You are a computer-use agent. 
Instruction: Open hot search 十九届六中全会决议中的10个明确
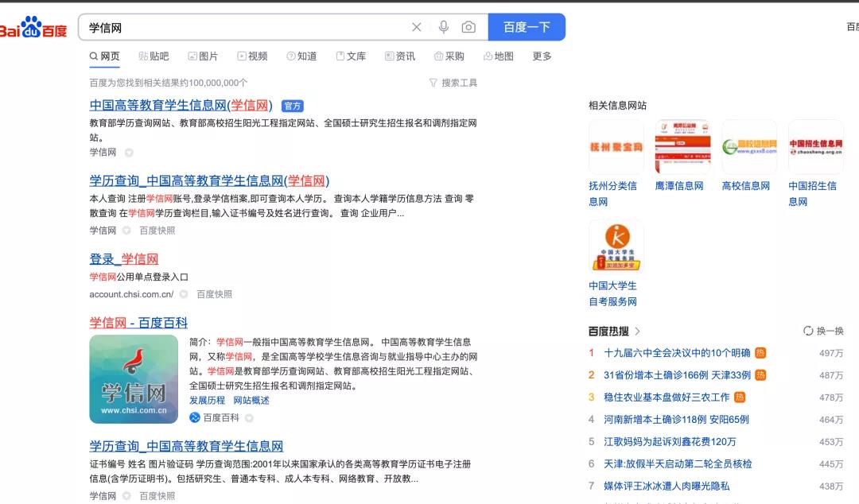click(677, 353)
